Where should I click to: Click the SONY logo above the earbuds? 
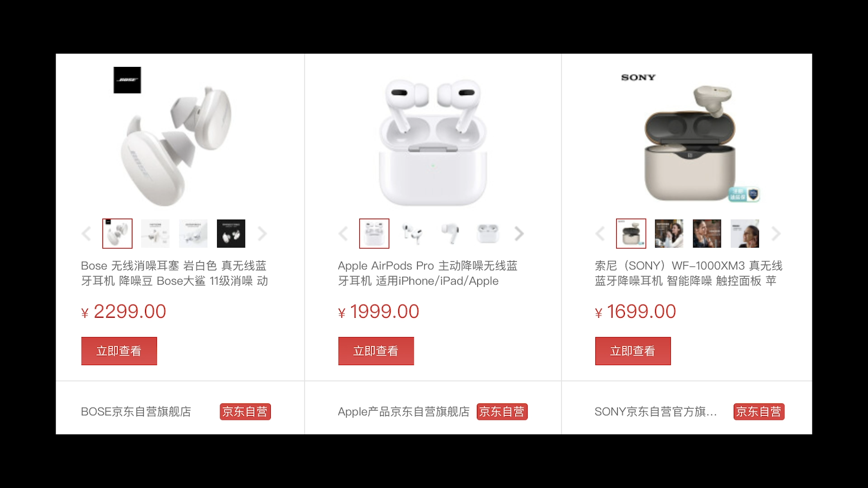(x=638, y=77)
